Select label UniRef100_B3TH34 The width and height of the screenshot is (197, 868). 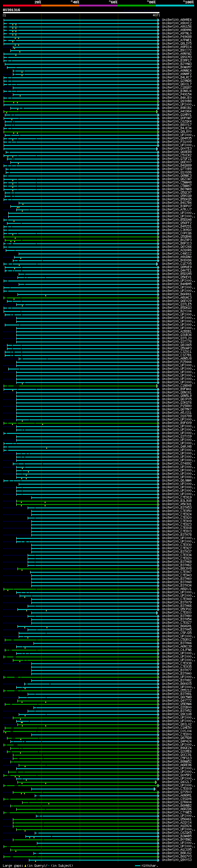point(177,585)
